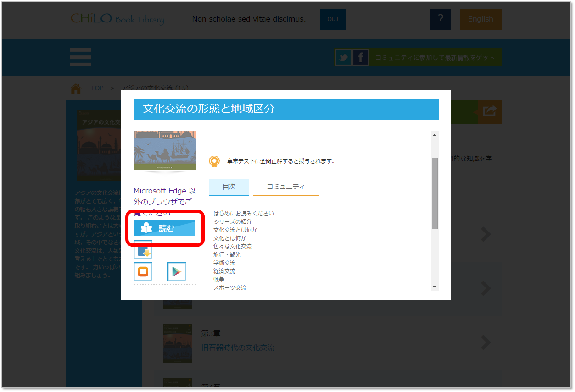This screenshot has width=575, height=392.
Task: Click the home icon in the breadcrumb
Action: click(76, 88)
